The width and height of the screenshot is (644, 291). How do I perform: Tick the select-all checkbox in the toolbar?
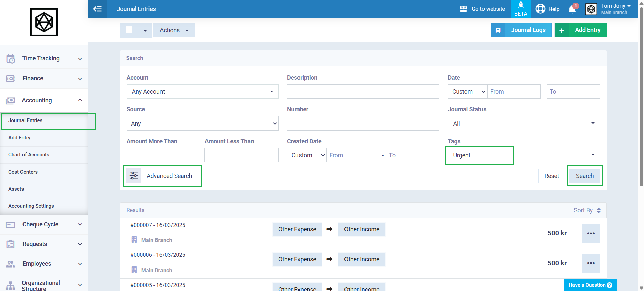tap(129, 30)
